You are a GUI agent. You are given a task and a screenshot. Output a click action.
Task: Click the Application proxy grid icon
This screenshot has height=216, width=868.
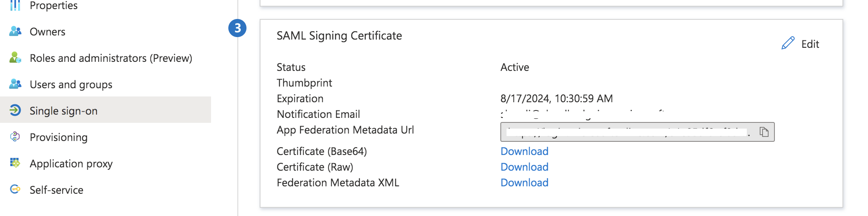click(x=15, y=163)
